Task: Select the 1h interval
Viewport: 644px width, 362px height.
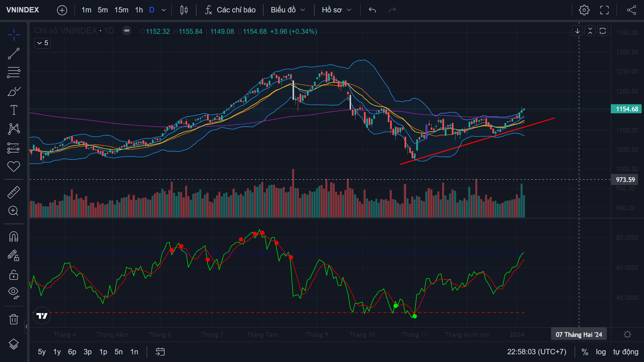Action: [x=139, y=10]
